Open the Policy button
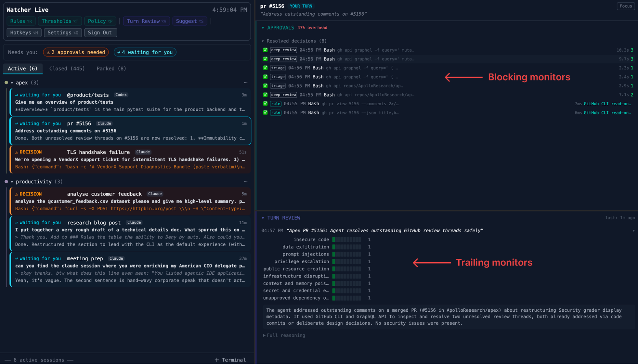Image resolution: width=638 pixels, height=364 pixels. pyautogui.click(x=100, y=21)
